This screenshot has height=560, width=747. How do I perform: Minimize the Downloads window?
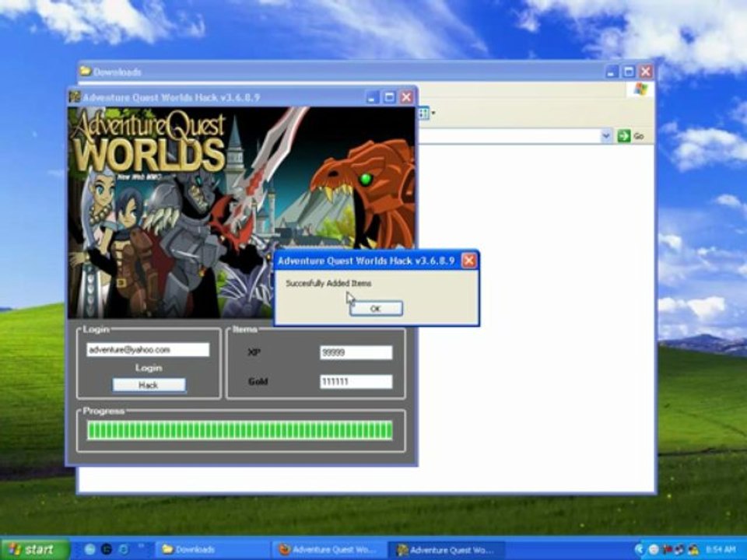tap(612, 72)
